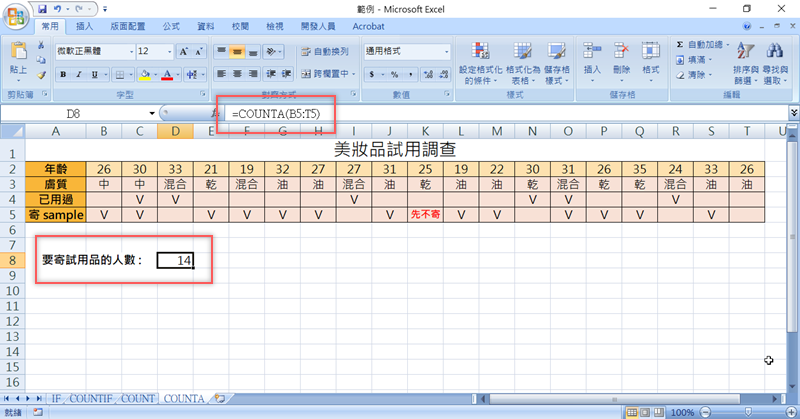Open the 填滿 fill menu
This screenshot has height=419, width=800.
click(694, 60)
